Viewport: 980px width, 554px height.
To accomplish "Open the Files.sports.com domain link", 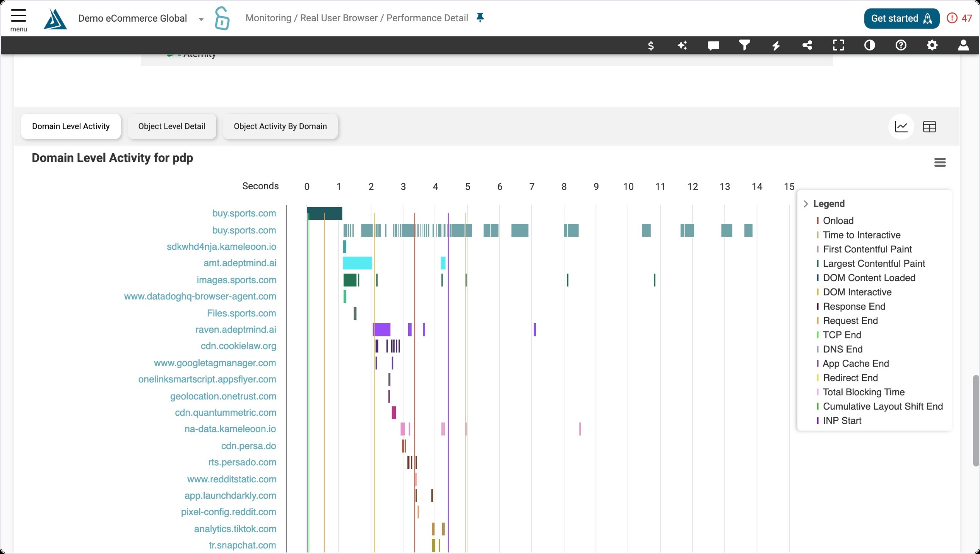I will click(241, 313).
